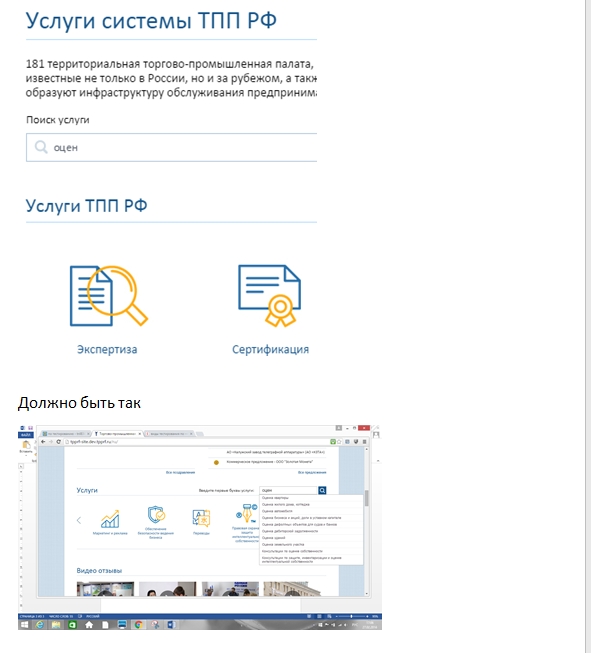This screenshot has width=591, height=653.
Task: Click the magnifier icon in Поиск услуги field
Action: (41, 147)
